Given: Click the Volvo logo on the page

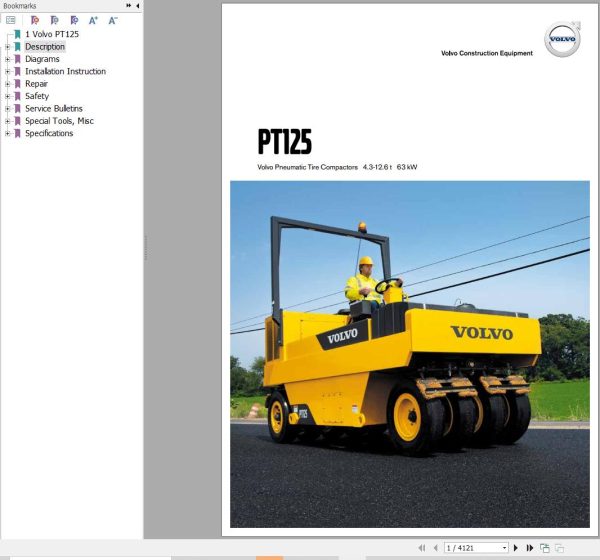Looking at the screenshot, I should [x=562, y=39].
